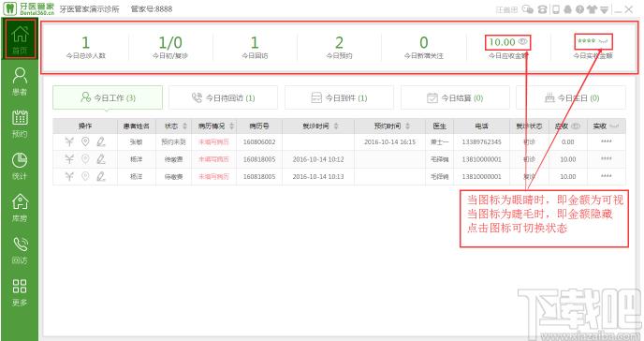Click the 牙医管家 tooth logo
Viewport: 644px width, 341px height.
[10, 8]
